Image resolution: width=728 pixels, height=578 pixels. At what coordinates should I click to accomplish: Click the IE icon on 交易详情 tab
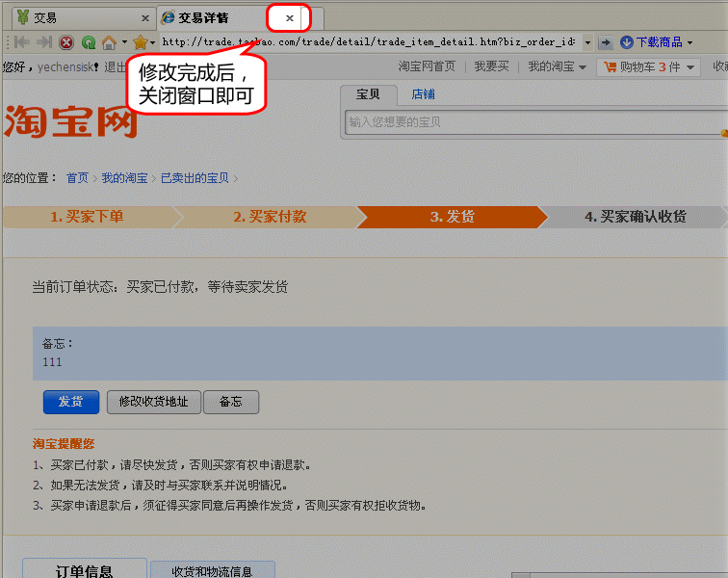pos(168,17)
